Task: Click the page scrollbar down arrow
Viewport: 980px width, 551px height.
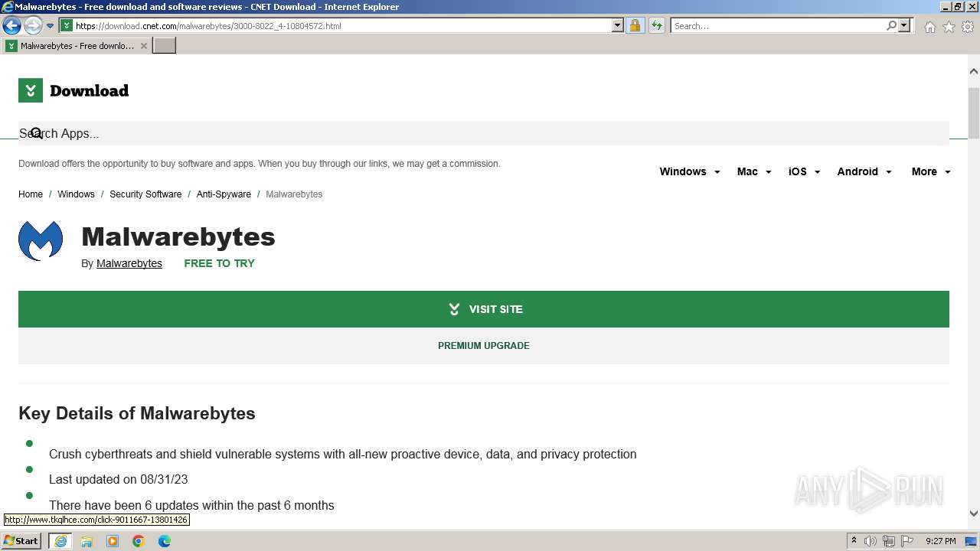Action: pyautogui.click(x=974, y=514)
